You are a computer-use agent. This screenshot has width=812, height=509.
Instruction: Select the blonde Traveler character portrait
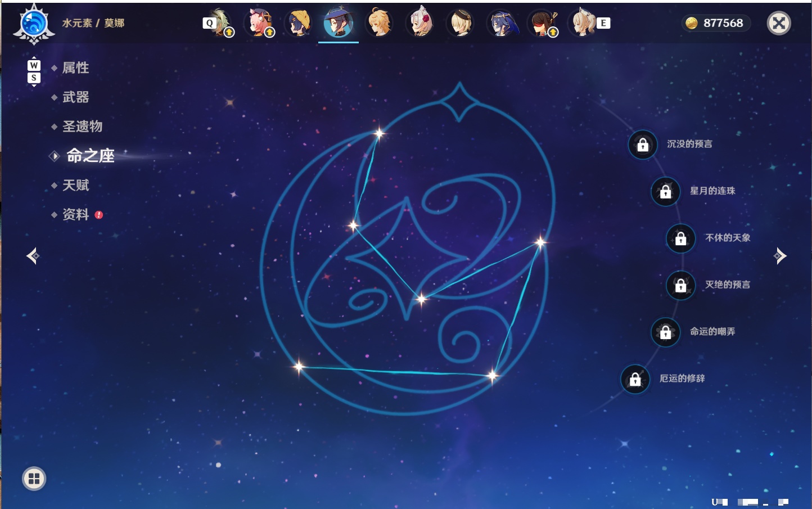coord(380,23)
